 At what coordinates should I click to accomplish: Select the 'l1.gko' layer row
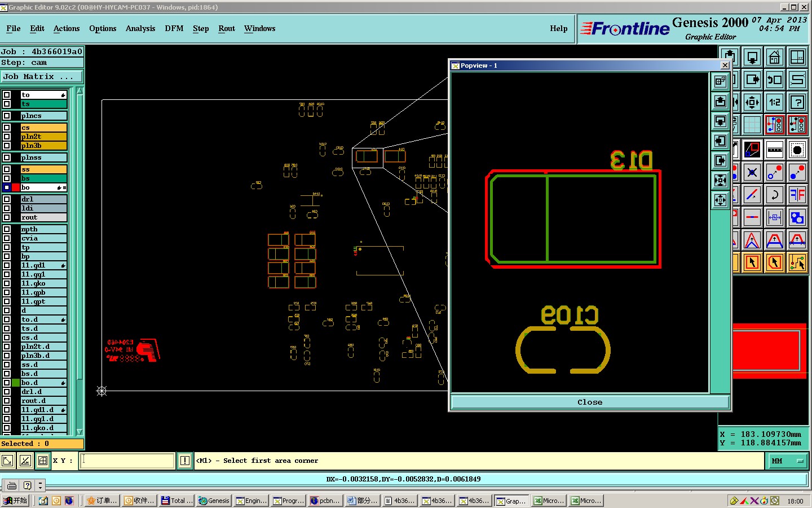(44, 283)
